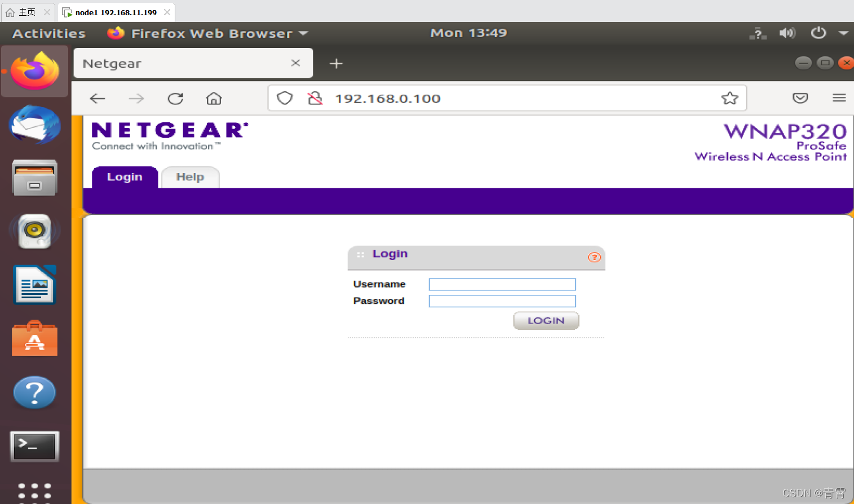854x504 pixels.
Task: Select the node1 192.168.11.199 VM tab
Action: pyautogui.click(x=116, y=12)
